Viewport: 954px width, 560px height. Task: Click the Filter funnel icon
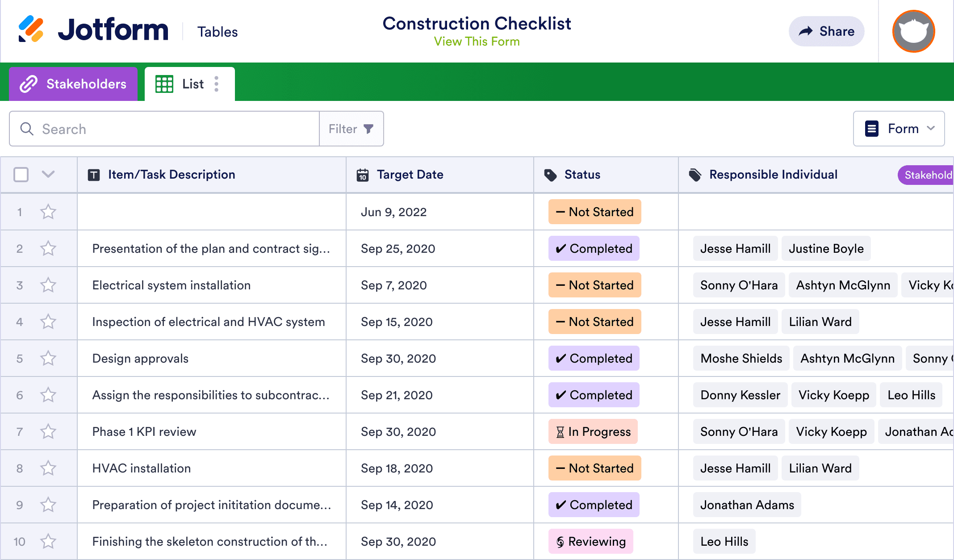pyautogui.click(x=368, y=129)
